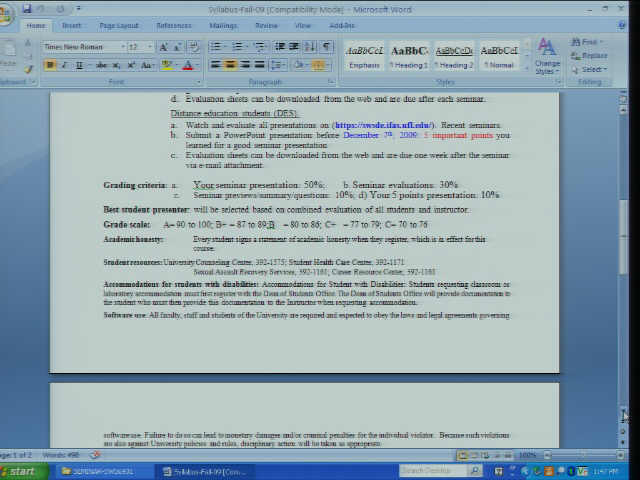Align text left
The width and height of the screenshot is (640, 480).
[216, 65]
